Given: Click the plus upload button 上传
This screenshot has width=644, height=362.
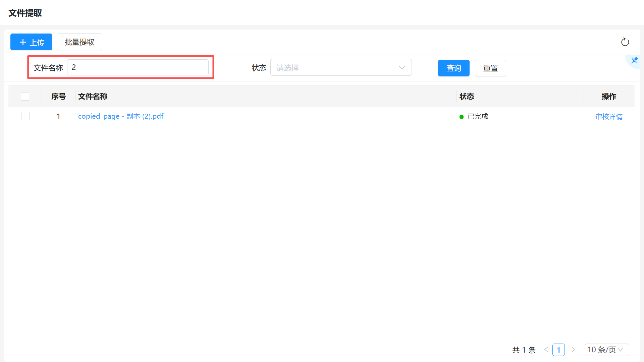Looking at the screenshot, I should coord(31,42).
